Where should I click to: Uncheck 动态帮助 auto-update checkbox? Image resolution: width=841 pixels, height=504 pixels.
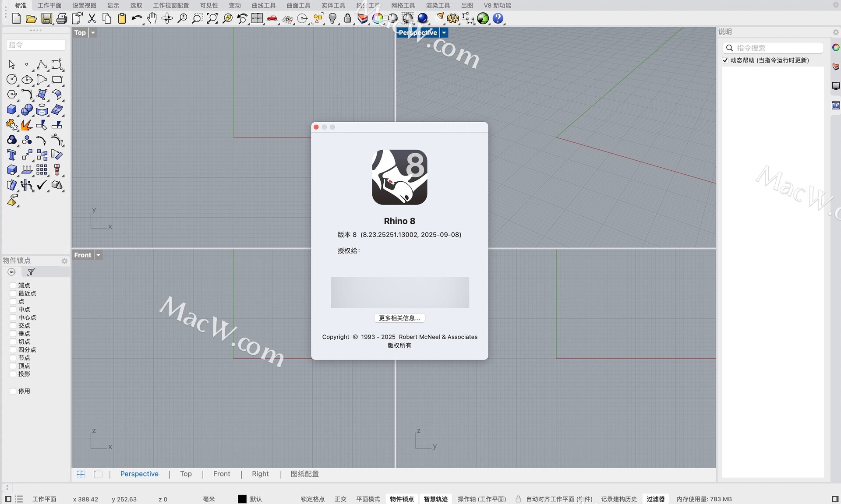[725, 60]
